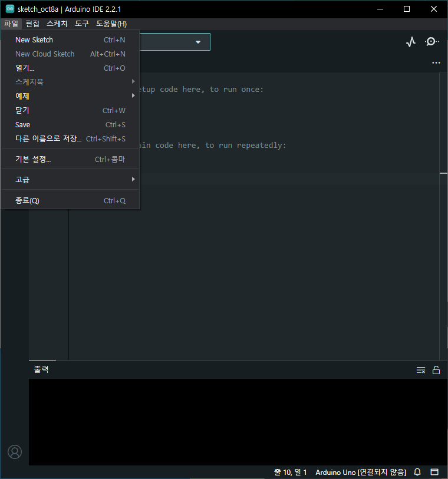Viewport: 448px width, 479px height.
Task: Open the notifications bell icon
Action: point(417,472)
